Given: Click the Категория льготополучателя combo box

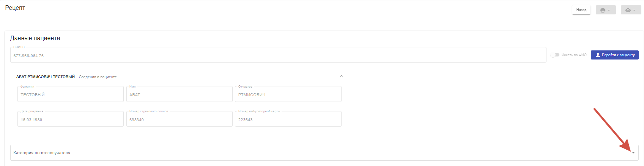Looking at the screenshot, I should click(324, 153).
